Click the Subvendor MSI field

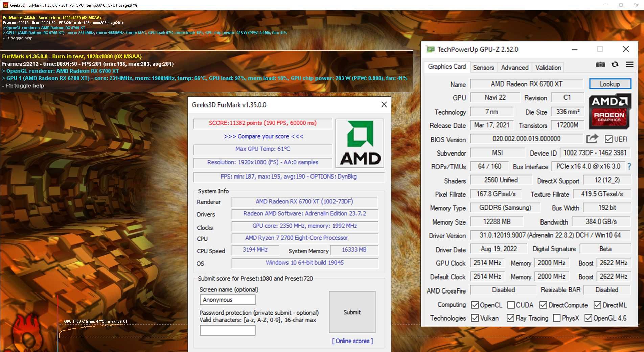[x=497, y=153]
